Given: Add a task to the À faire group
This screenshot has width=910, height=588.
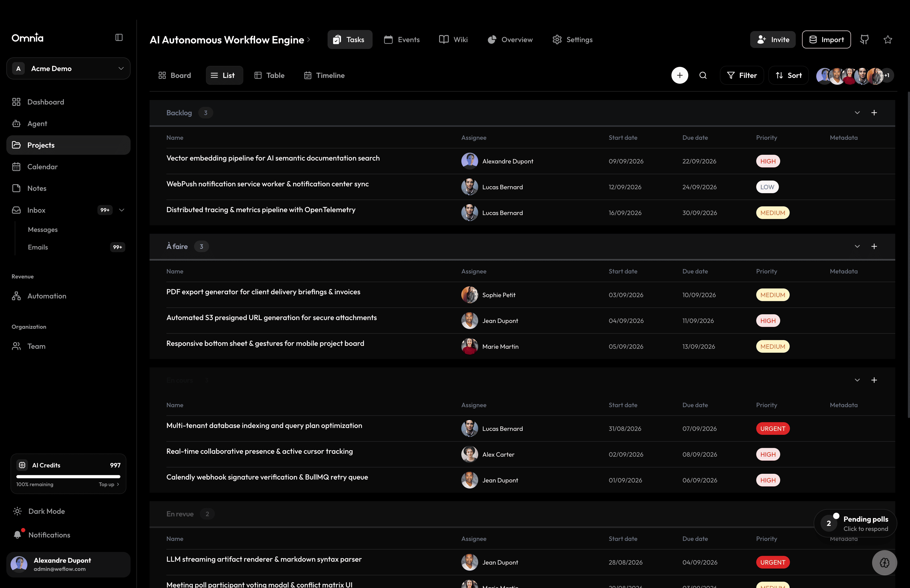Looking at the screenshot, I should tap(874, 246).
